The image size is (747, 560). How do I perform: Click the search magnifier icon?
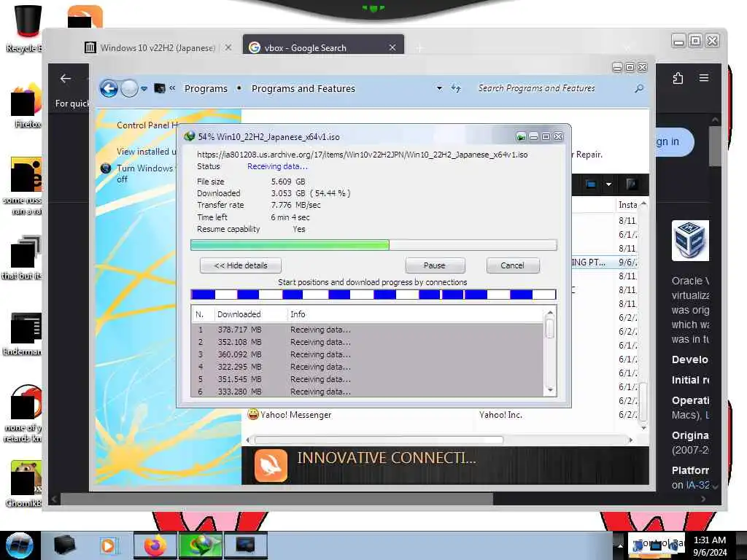(639, 88)
